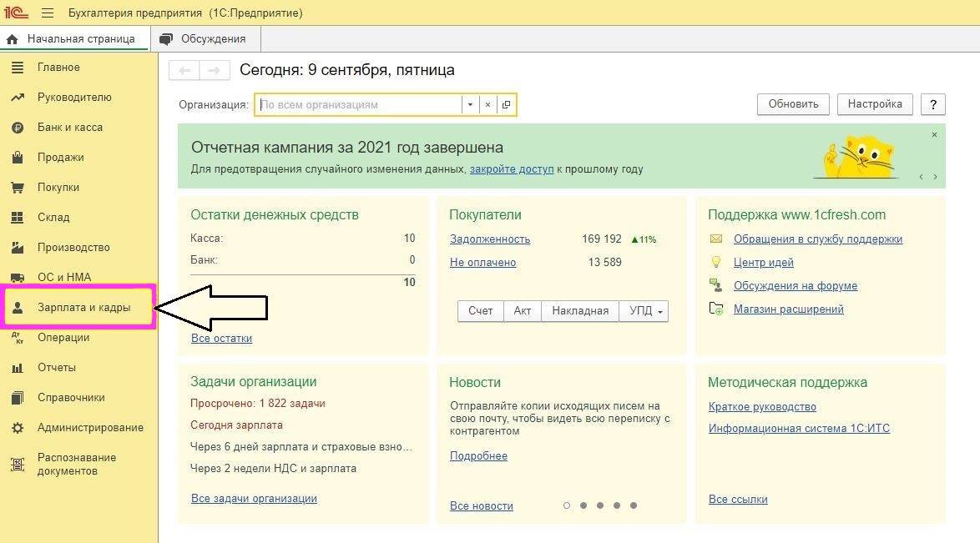980x543 pixels.
Task: Click the Администрирование gear icon
Action: coord(18,428)
